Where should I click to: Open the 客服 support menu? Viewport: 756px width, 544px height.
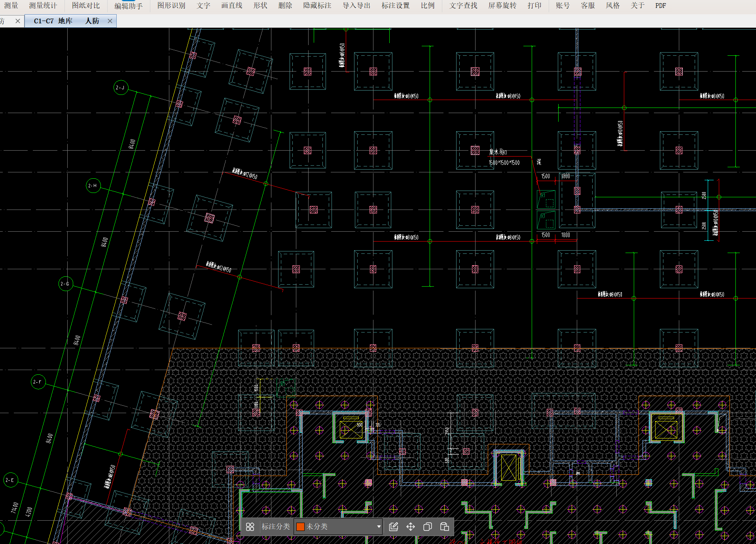[588, 6]
